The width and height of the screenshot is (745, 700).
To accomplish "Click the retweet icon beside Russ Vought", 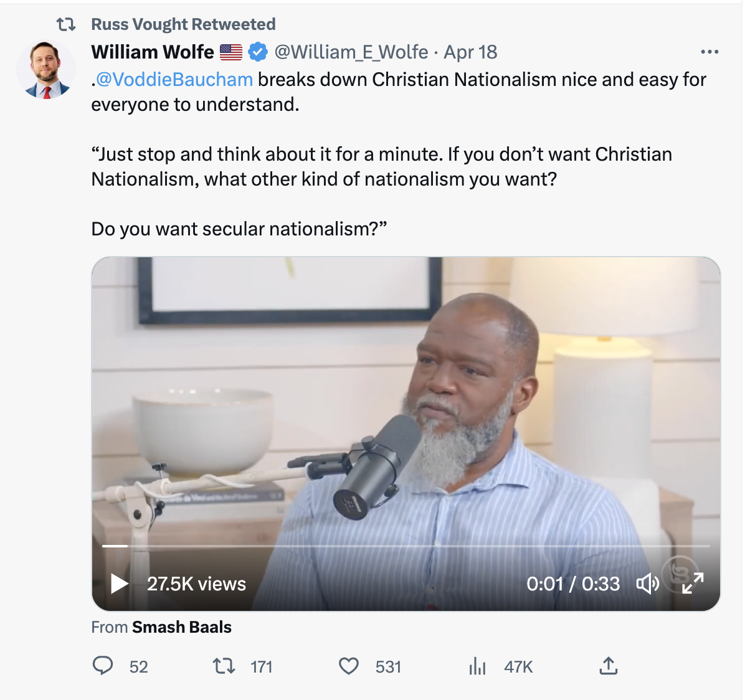I will (x=66, y=24).
